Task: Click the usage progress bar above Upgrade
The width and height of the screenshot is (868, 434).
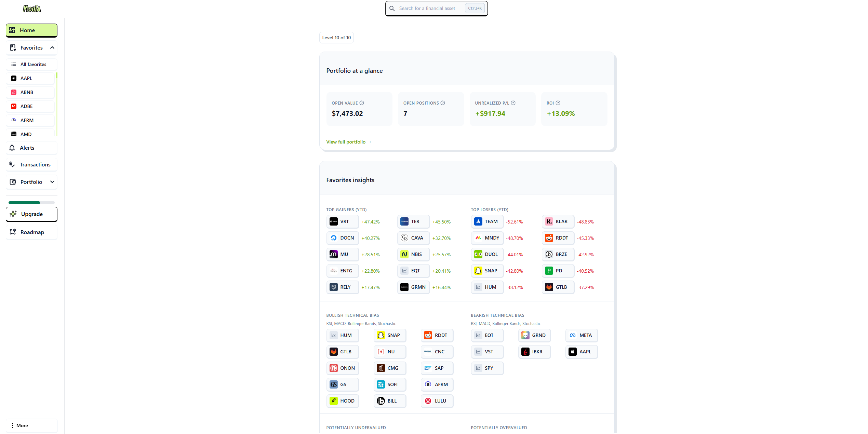Action: click(31, 203)
